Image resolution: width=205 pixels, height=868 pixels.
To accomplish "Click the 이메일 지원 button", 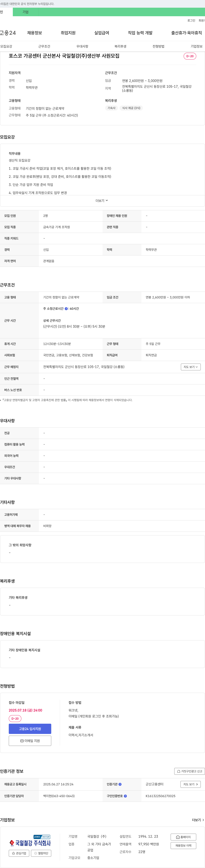I will pos(30,741).
